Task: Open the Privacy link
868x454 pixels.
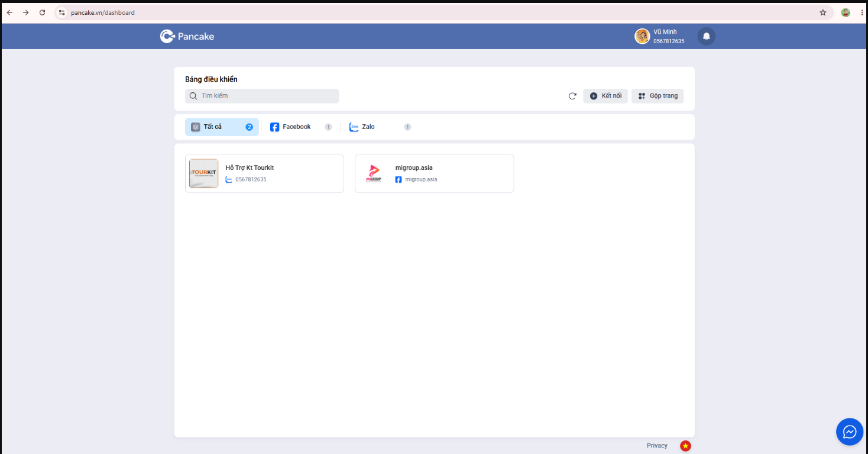Action: click(x=657, y=446)
